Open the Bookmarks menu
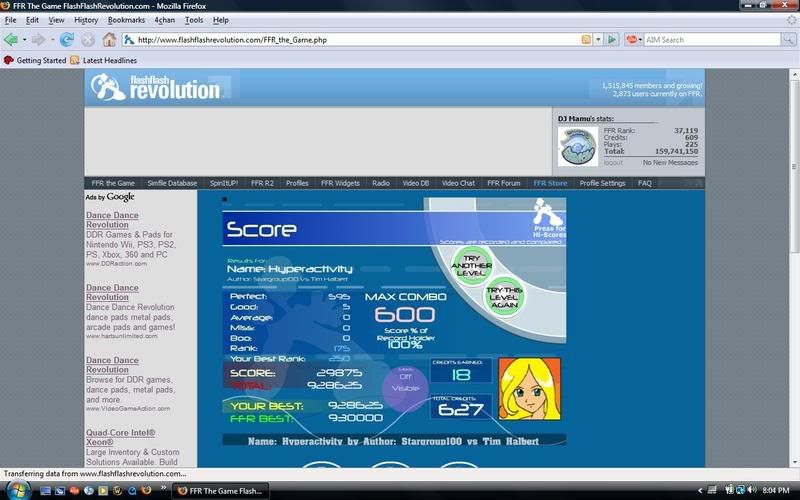The image size is (800, 500). 126,20
